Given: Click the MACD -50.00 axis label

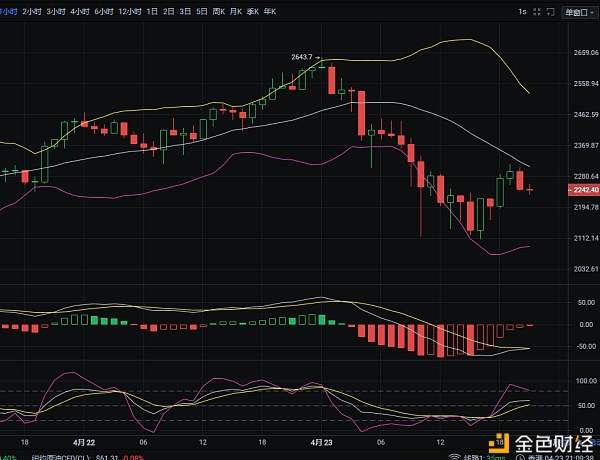Looking at the screenshot, I should click(x=587, y=347).
